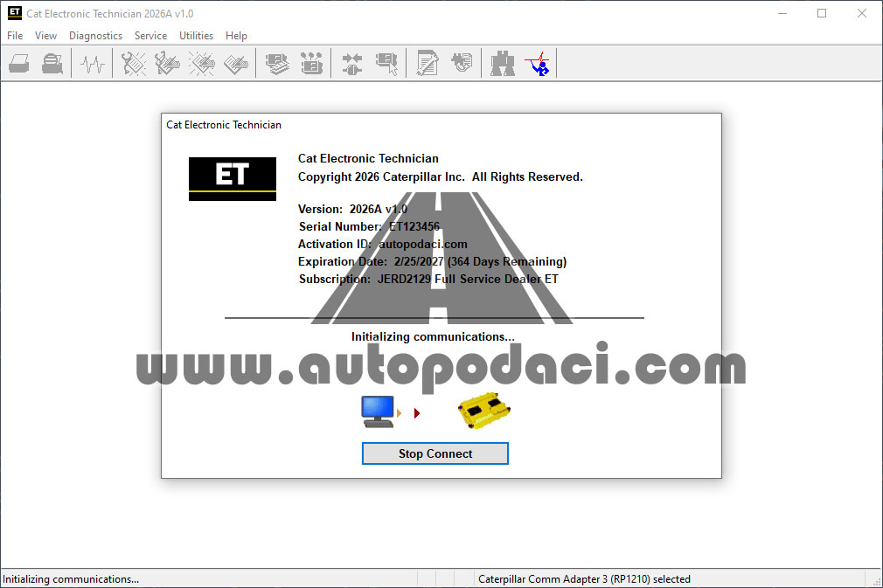Open the Utilities menu
The height and width of the screenshot is (588, 883).
[196, 36]
